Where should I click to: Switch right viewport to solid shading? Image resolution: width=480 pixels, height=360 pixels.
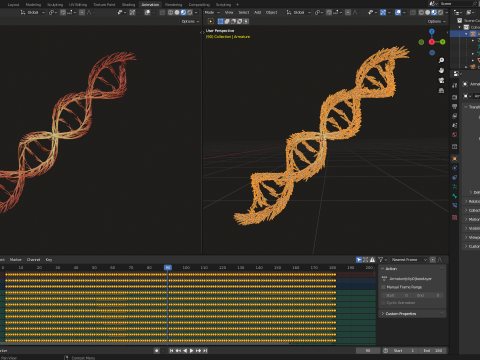pos(428,12)
